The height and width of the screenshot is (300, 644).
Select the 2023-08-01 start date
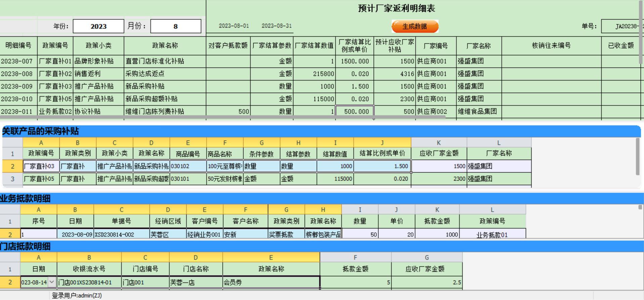234,26
